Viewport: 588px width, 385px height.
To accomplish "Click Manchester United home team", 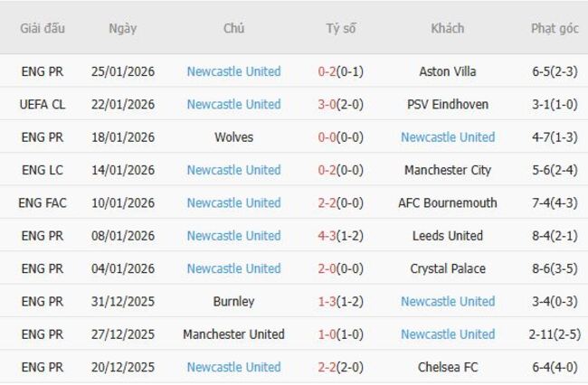I will tap(233, 334).
